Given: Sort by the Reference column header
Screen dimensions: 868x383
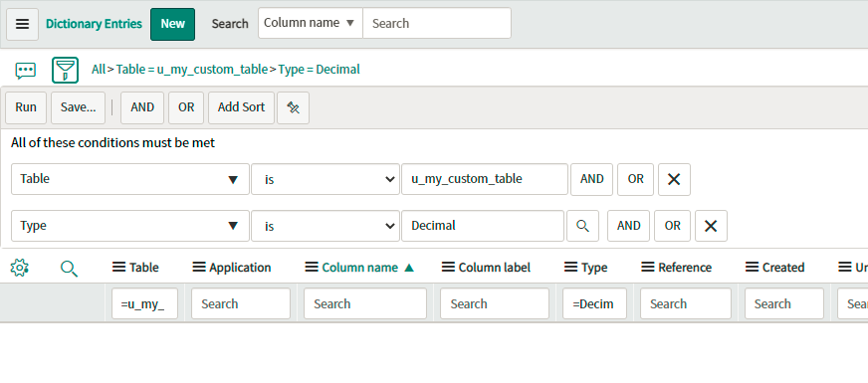Looking at the screenshot, I should [x=685, y=268].
